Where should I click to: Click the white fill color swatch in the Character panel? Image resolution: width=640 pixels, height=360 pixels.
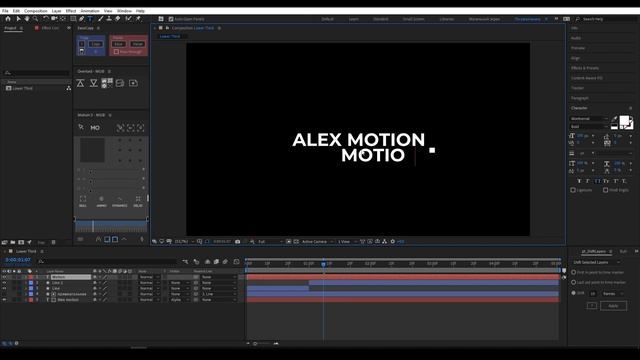pyautogui.click(x=624, y=121)
